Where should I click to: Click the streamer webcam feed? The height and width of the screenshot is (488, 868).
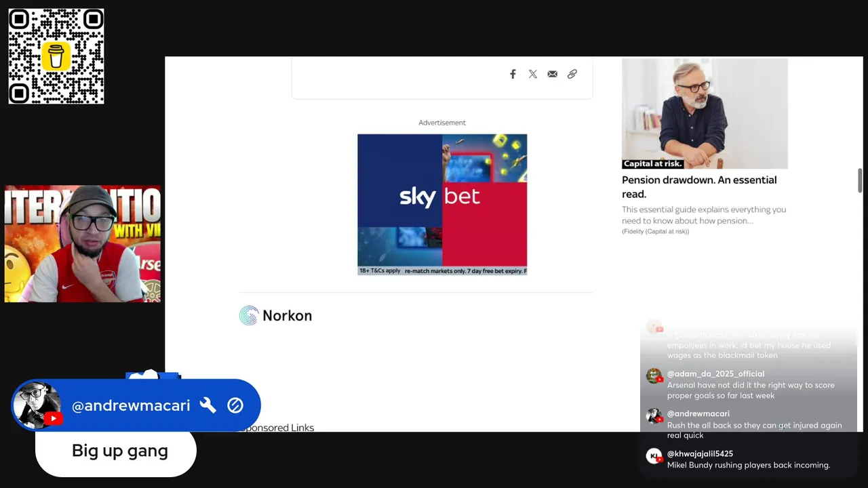[83, 244]
